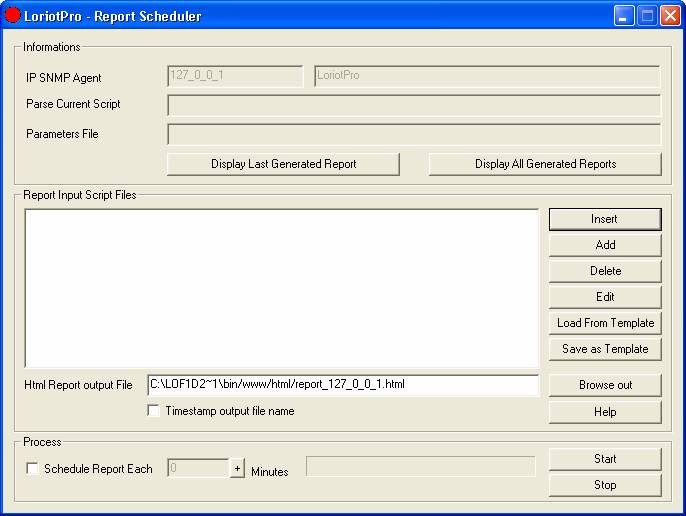Image resolution: width=686 pixels, height=516 pixels.
Task: Show Display All Generated Reports
Action: 545,164
